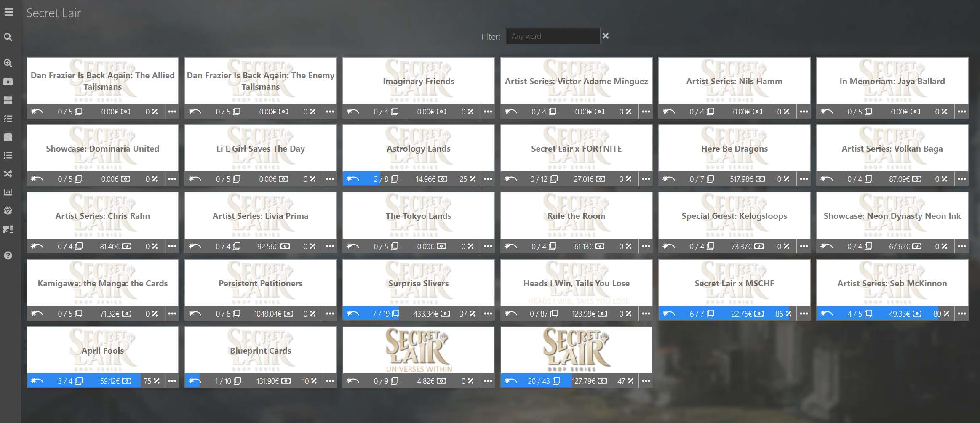Click the 27.01€ value under Secret Lair x FORTNITE
This screenshot has height=423, width=980.
point(583,179)
